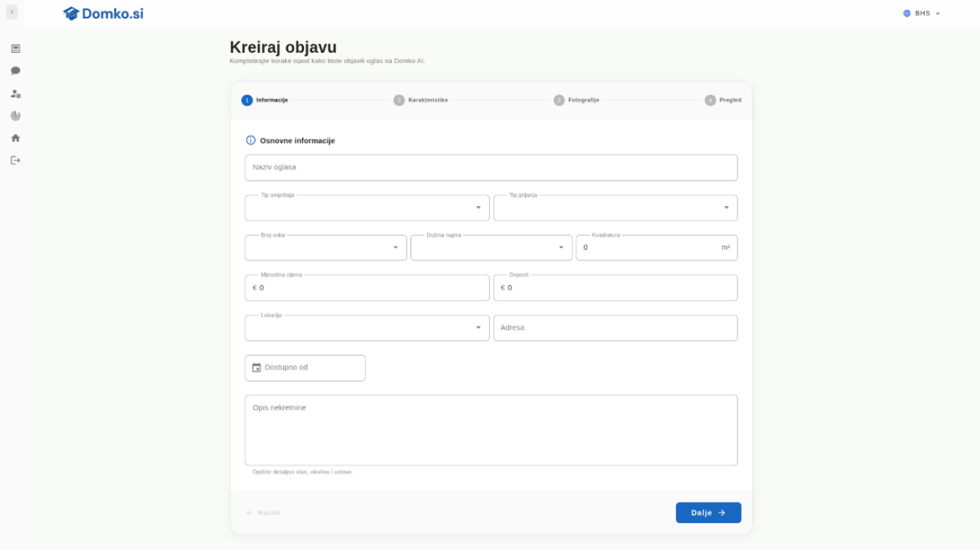The image size is (980, 550).
Task: Open the chat messages sidebar icon
Action: coord(15,70)
